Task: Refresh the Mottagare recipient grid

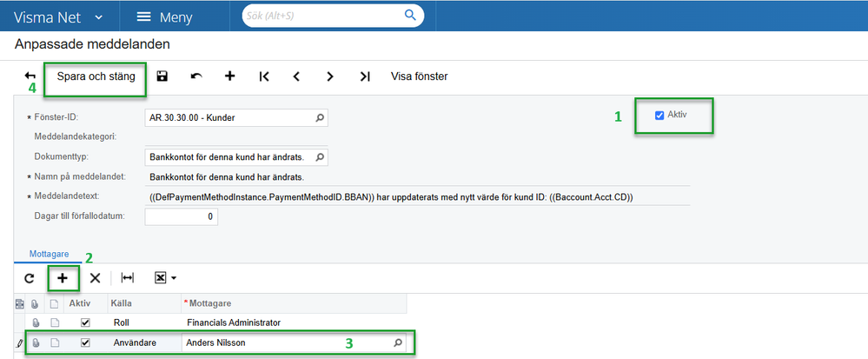Action: (x=30, y=277)
